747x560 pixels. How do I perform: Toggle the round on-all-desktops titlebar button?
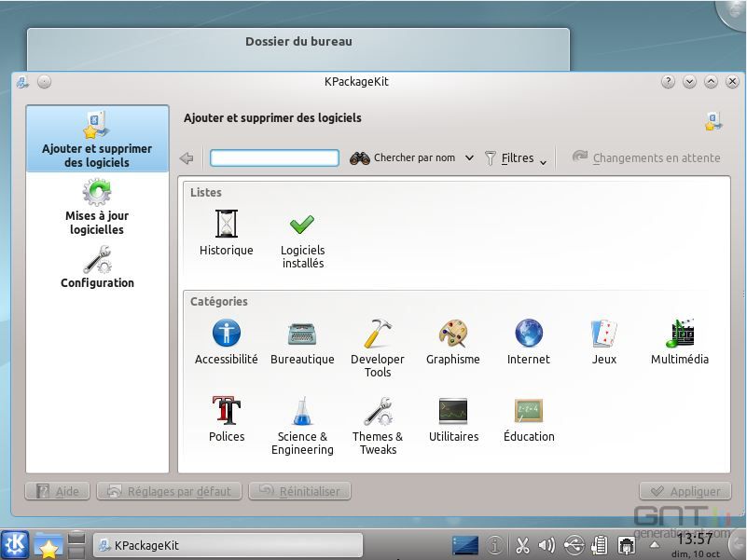point(45,82)
